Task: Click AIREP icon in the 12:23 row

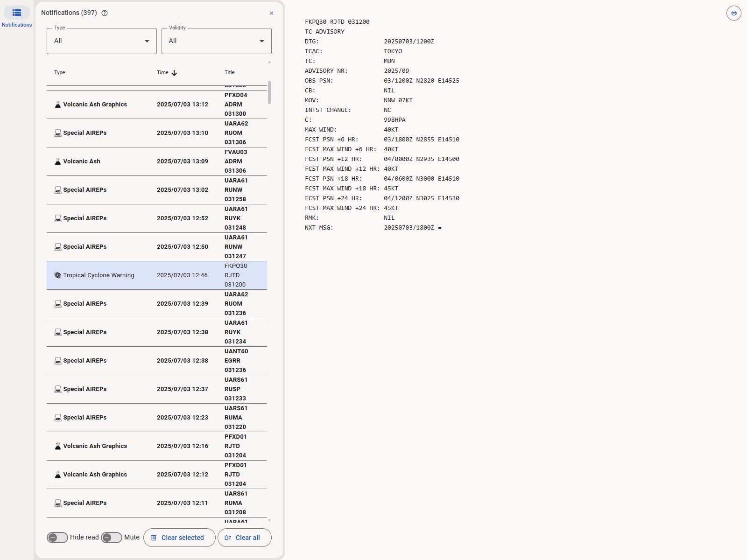Action: (x=58, y=418)
